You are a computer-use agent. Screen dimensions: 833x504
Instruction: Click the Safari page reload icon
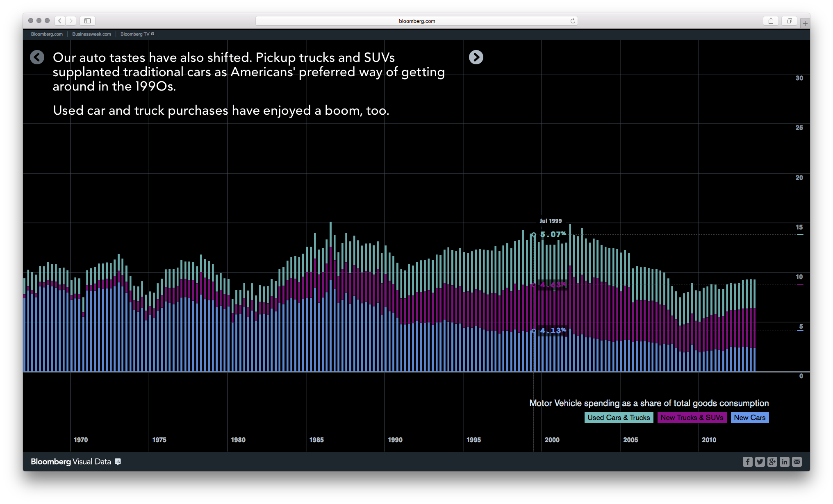572,21
